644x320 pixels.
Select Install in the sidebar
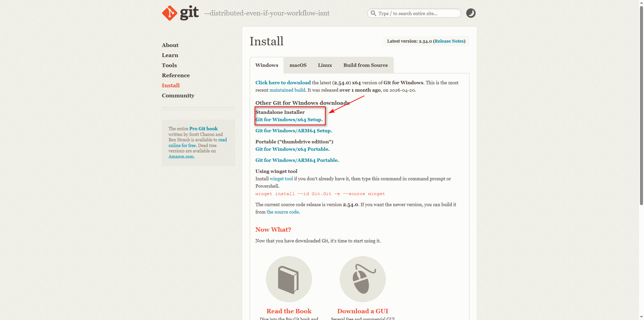pos(171,86)
